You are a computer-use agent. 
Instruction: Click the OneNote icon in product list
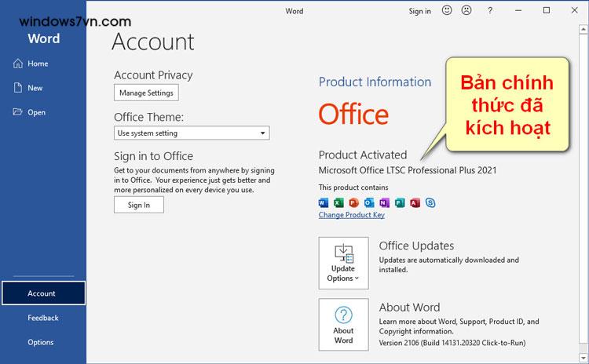[x=384, y=202]
